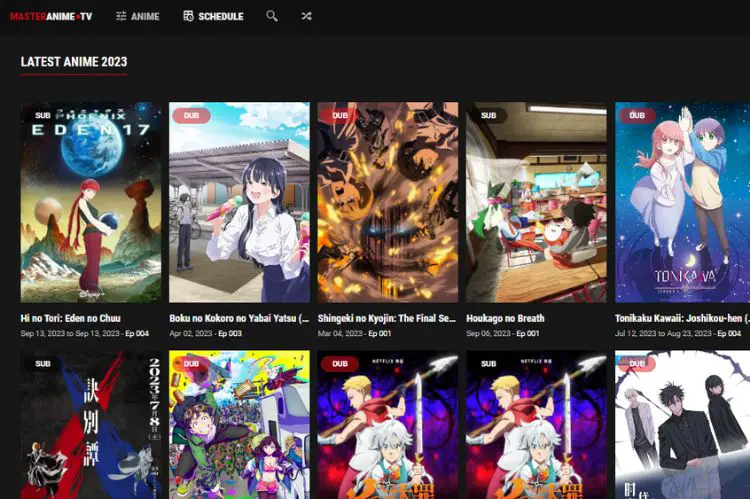Select the LATEST ANIME 2023 heading
This screenshot has width=750, height=499.
[74, 62]
